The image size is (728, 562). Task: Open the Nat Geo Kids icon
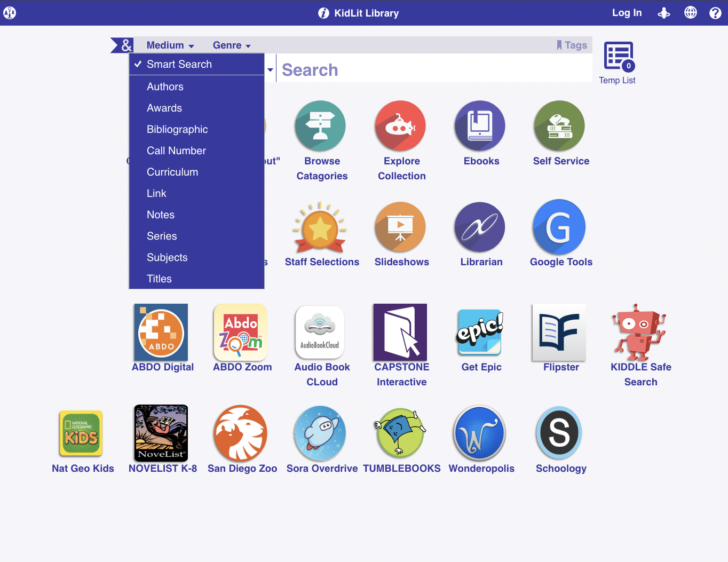pos(81,433)
